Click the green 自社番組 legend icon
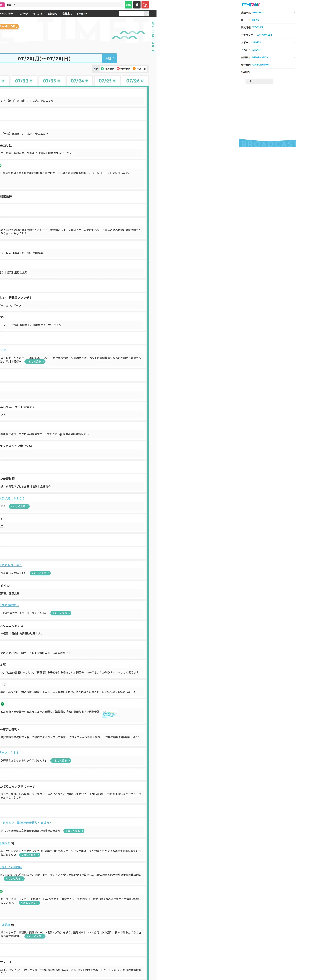The height and width of the screenshot is (980, 313). 102,69
